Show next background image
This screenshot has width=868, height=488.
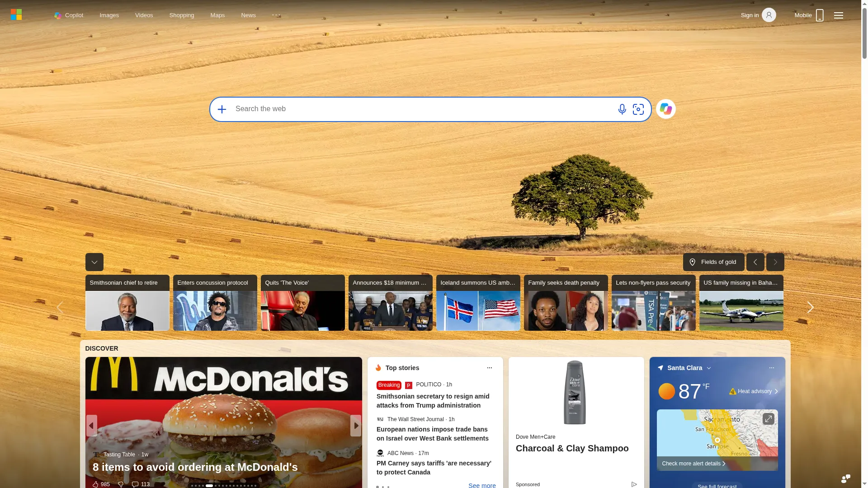coord(775,262)
